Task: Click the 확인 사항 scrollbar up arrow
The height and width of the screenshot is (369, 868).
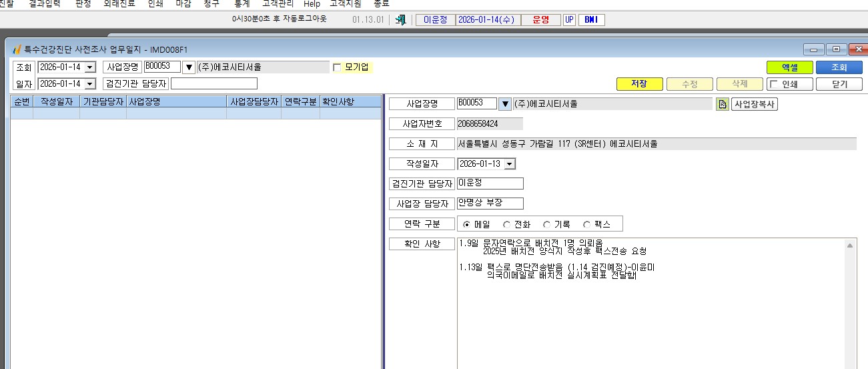Action: coord(851,246)
